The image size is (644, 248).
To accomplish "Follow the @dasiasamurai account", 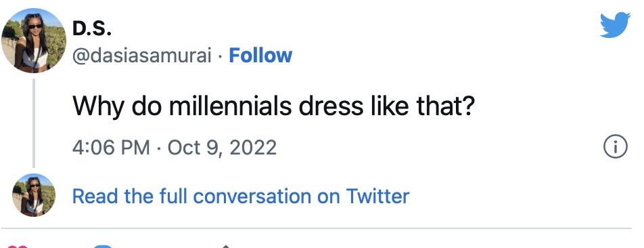I will pos(260,55).
